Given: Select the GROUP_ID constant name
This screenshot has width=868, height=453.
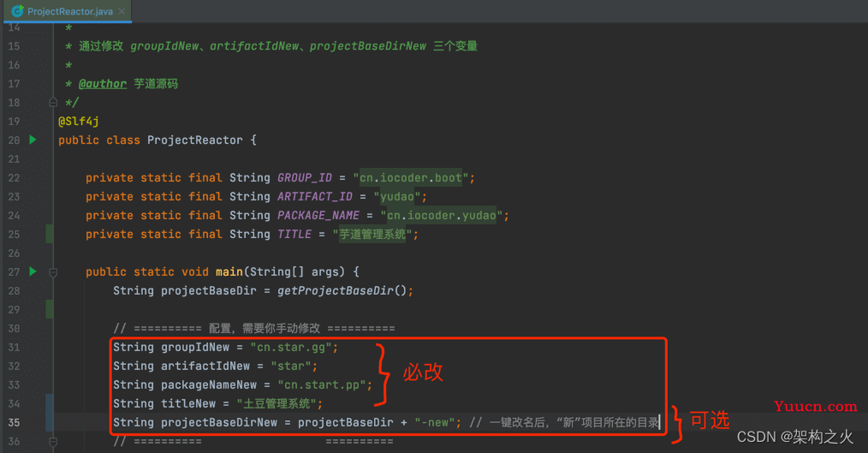Looking at the screenshot, I should pos(305,178).
